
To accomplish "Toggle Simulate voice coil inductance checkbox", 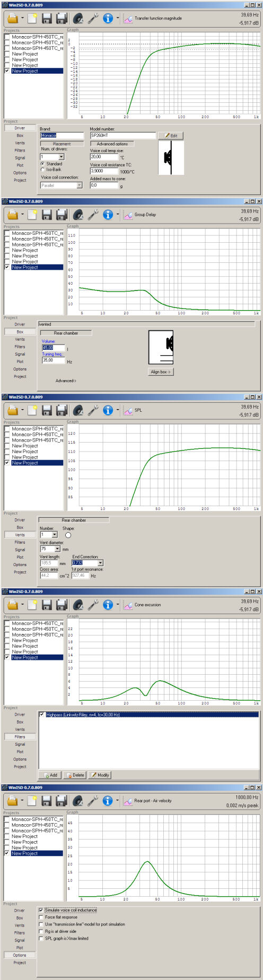I will (41, 910).
